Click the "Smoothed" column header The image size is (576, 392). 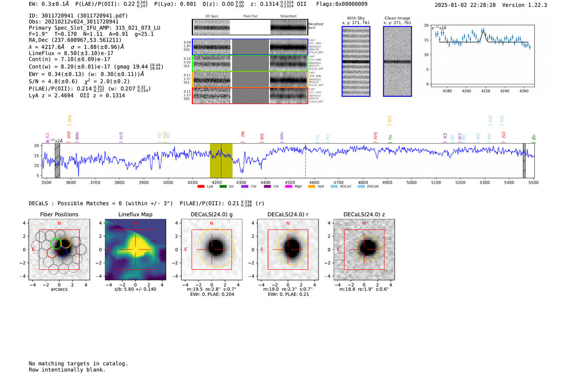click(288, 16)
